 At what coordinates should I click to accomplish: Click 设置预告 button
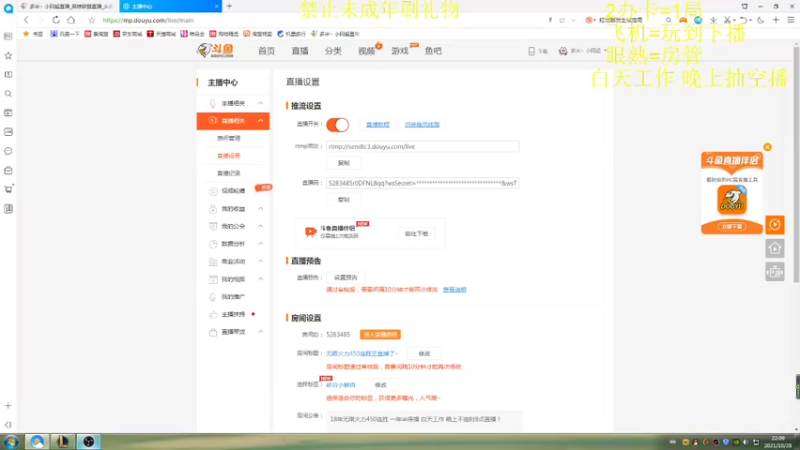tap(345, 278)
